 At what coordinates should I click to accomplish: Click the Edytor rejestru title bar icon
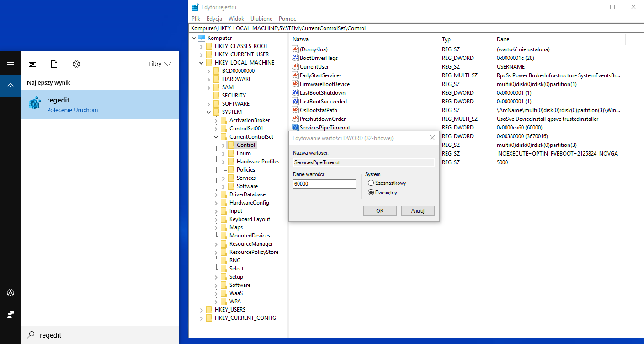[196, 7]
